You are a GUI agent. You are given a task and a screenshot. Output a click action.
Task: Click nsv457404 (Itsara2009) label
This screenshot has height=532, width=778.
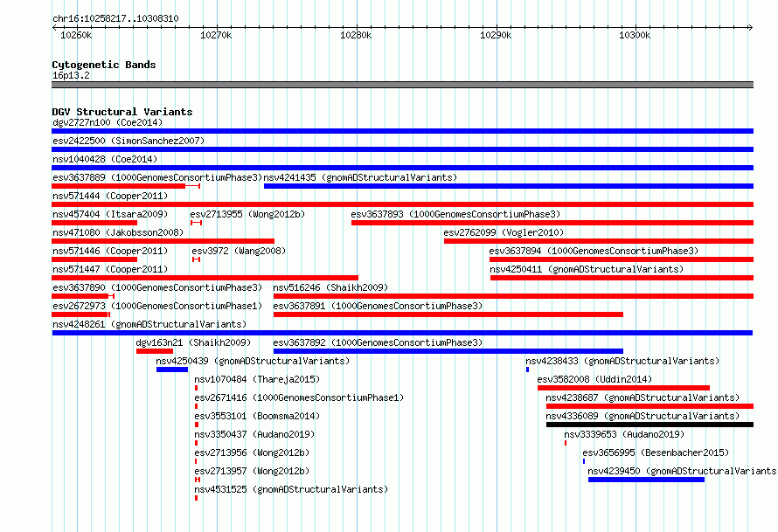tap(110, 214)
